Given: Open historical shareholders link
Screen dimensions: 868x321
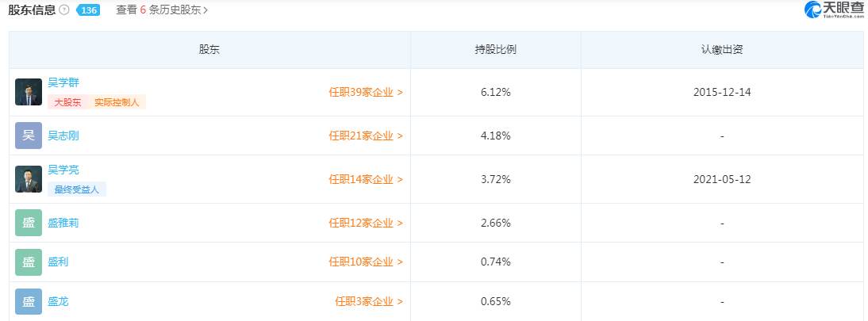Looking at the screenshot, I should coord(162,10).
